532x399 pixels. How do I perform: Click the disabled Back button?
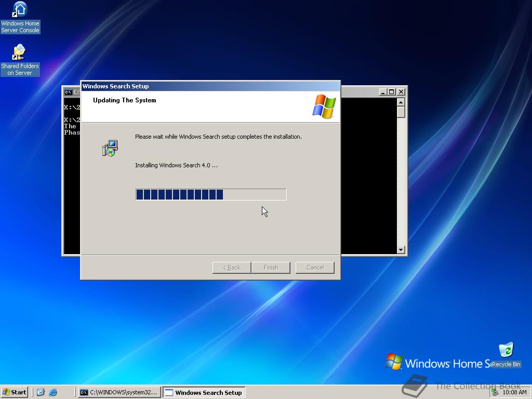coord(232,268)
